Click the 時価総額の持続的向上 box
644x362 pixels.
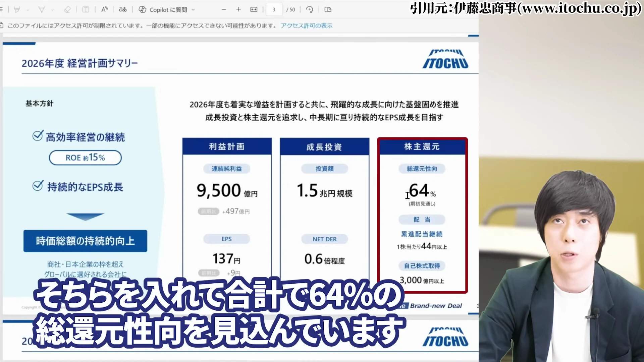[85, 241]
